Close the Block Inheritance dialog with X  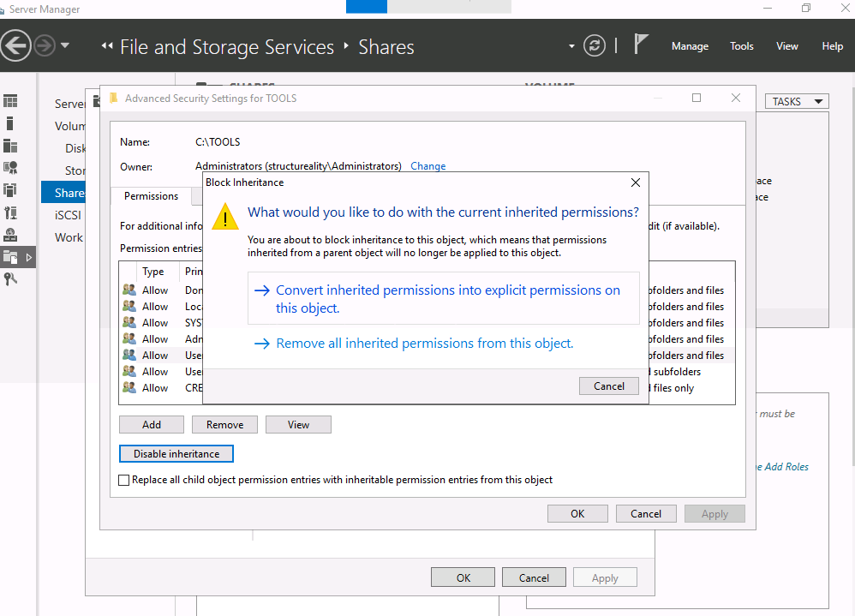(635, 182)
